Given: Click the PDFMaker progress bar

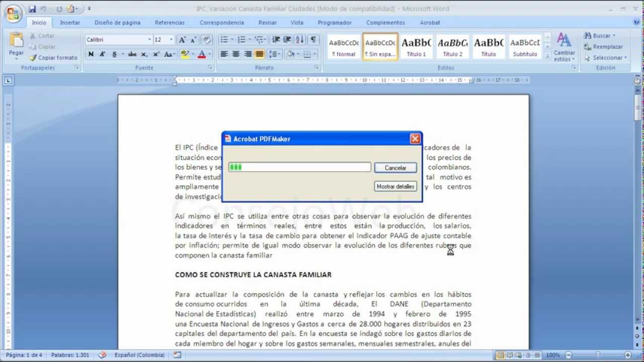Looking at the screenshot, I should (300, 167).
